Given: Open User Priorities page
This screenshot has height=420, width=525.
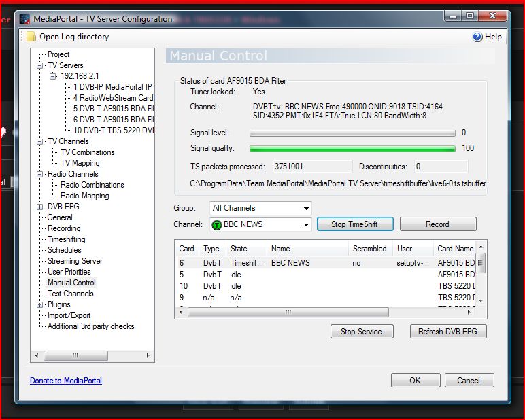Looking at the screenshot, I should [69, 272].
